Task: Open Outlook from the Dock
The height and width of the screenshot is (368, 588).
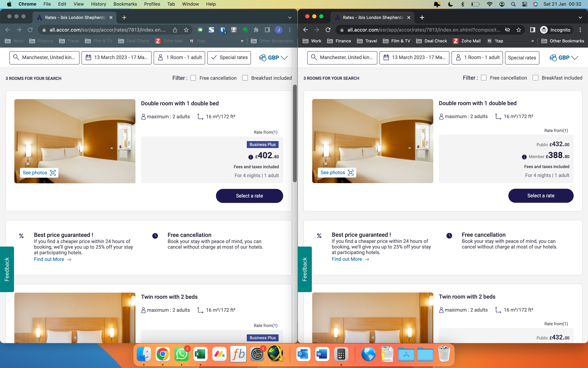Action: coord(303,354)
